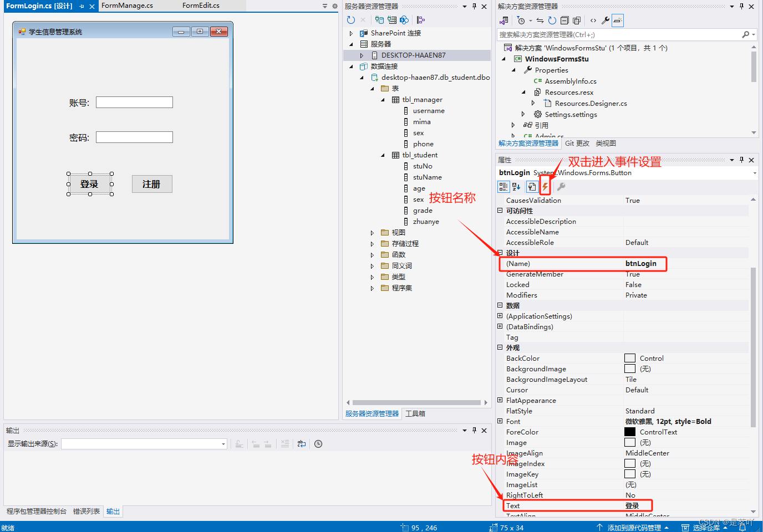This screenshot has height=532, width=763.
Task: Click the 登录 button on the form designer
Action: point(89,183)
